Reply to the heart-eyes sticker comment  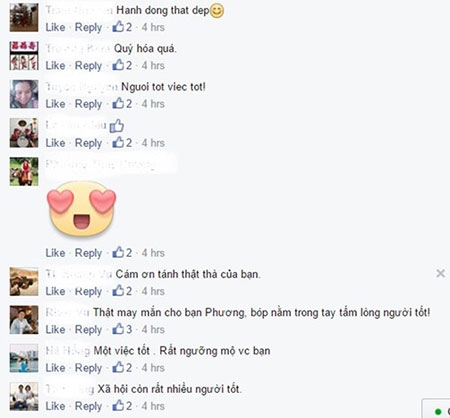click(88, 253)
